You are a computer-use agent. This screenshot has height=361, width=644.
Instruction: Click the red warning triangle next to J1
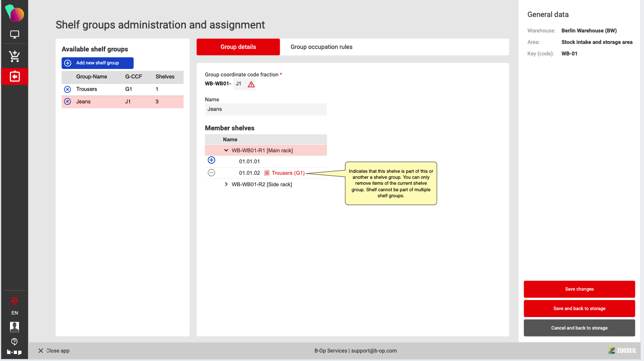(251, 84)
